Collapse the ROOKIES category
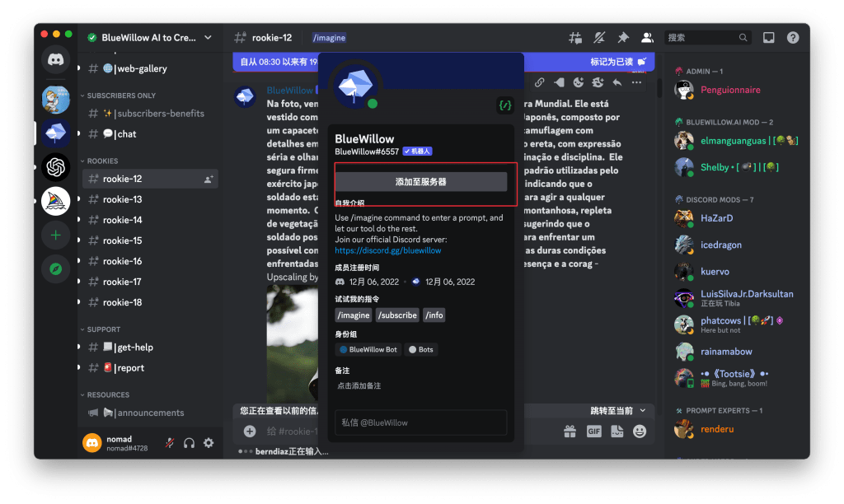Screen dimensions: 844x504 (99, 161)
